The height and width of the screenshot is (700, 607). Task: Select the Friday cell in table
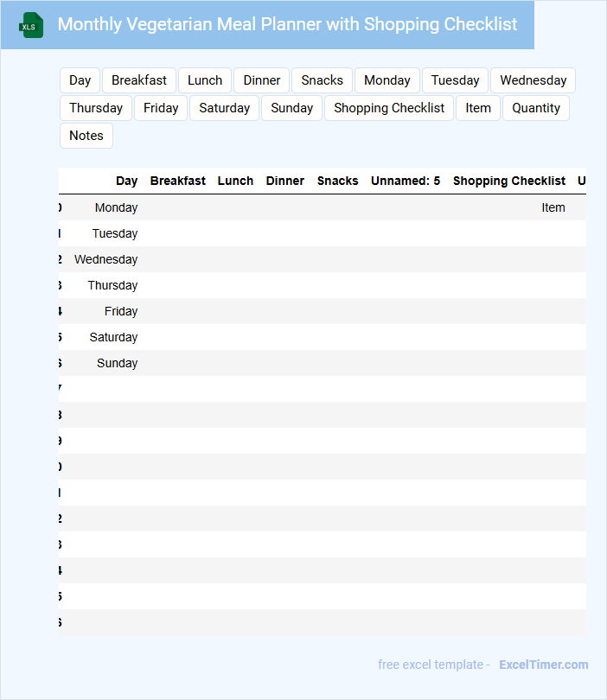coord(121,311)
